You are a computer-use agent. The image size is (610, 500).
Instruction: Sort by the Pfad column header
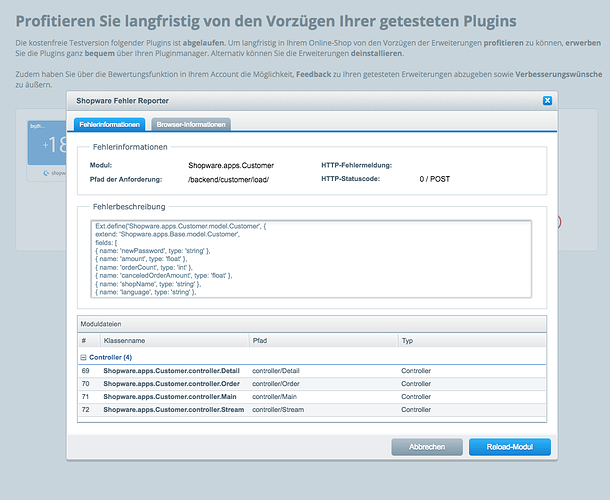point(323,340)
